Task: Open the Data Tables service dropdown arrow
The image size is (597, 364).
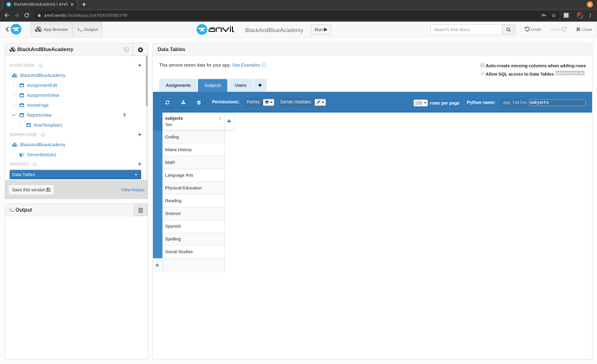Action: pos(136,175)
